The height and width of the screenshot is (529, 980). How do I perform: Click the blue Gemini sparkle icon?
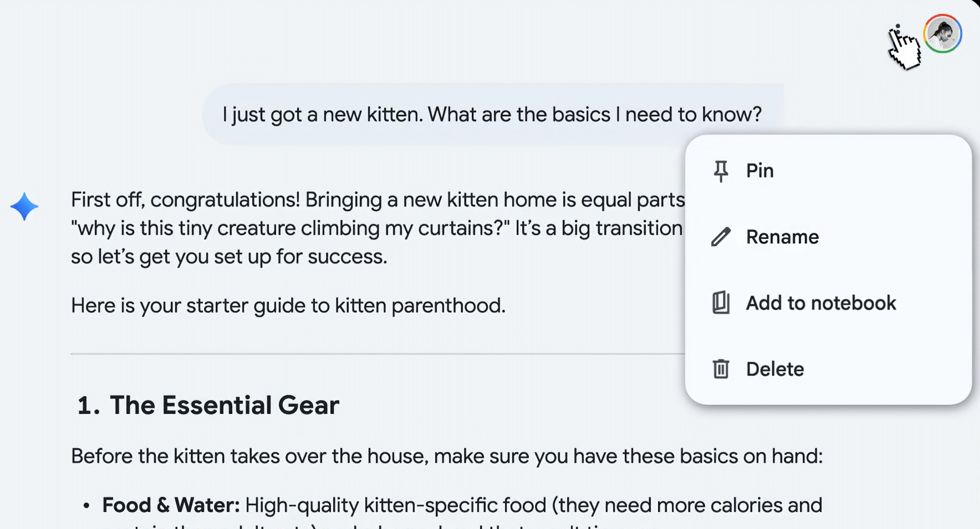[x=25, y=206]
